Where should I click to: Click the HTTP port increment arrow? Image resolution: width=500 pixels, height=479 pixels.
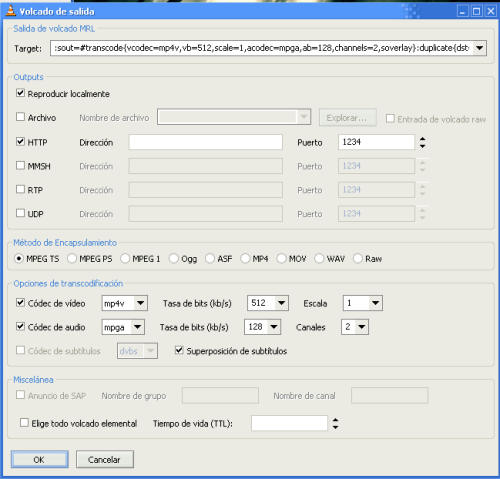[x=423, y=139]
